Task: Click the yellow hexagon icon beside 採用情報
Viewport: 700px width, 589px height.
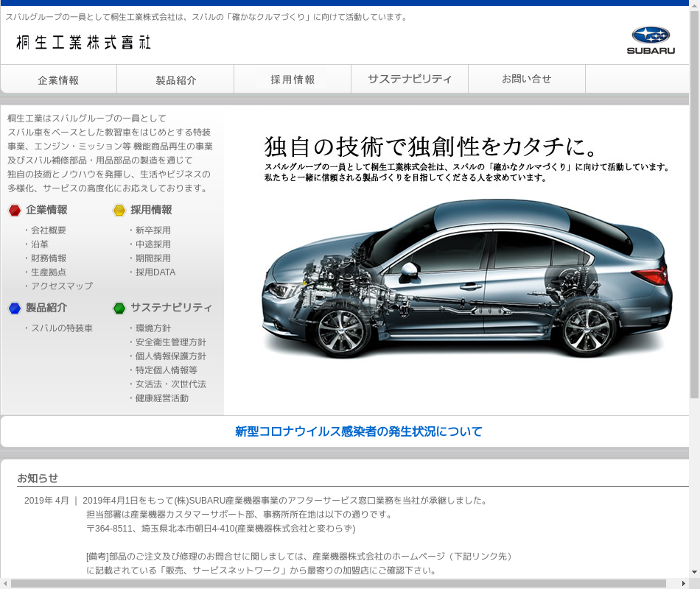Action: pyautogui.click(x=119, y=211)
